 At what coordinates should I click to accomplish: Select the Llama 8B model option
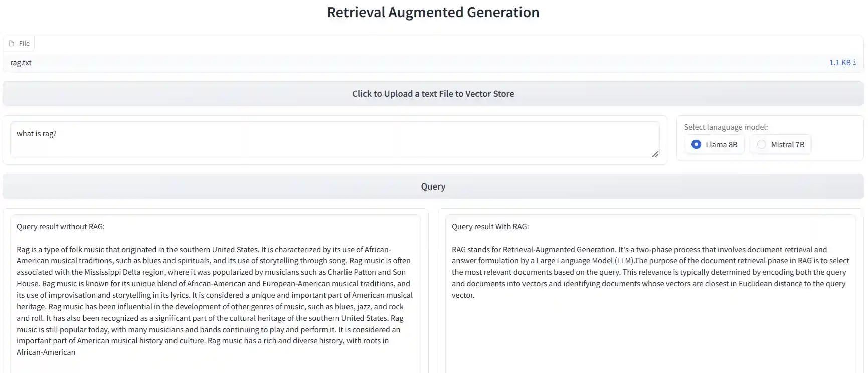click(696, 144)
